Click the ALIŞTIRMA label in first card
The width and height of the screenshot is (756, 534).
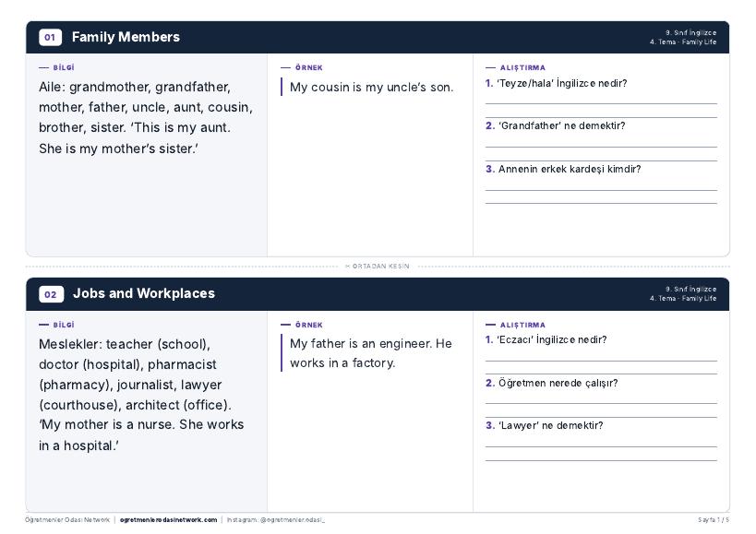(x=522, y=68)
